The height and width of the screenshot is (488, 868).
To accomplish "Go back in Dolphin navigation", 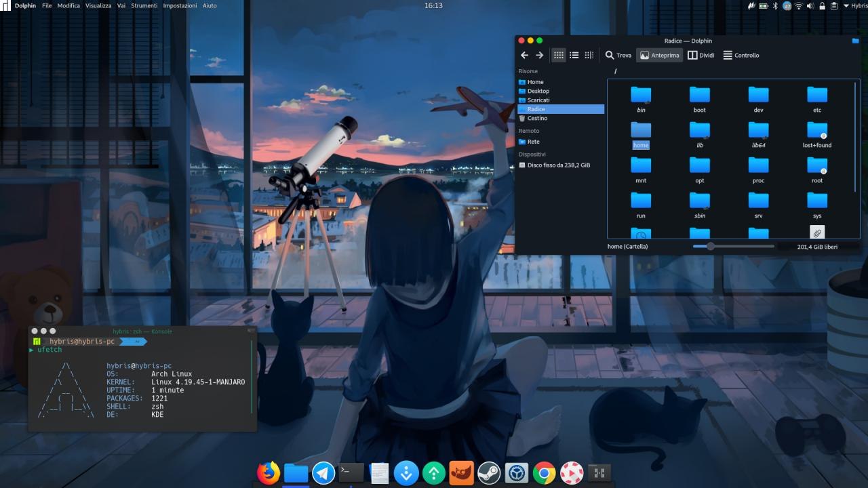I will coord(524,56).
